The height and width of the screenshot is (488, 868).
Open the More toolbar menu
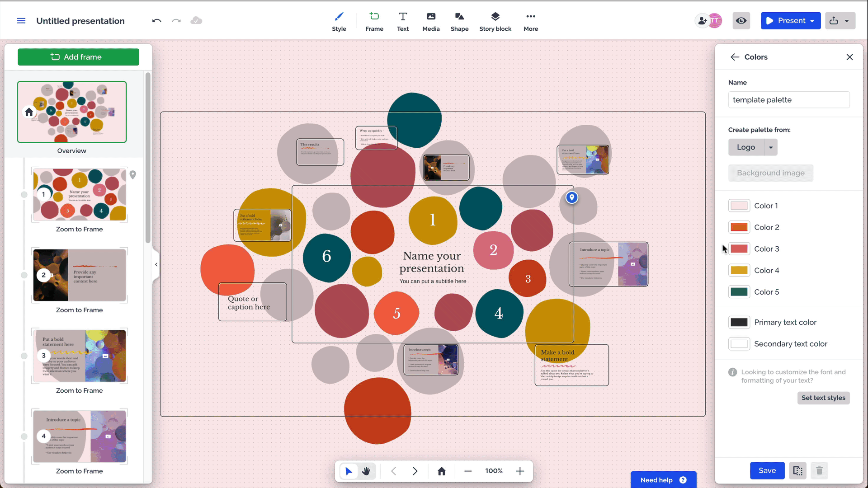[x=531, y=21]
